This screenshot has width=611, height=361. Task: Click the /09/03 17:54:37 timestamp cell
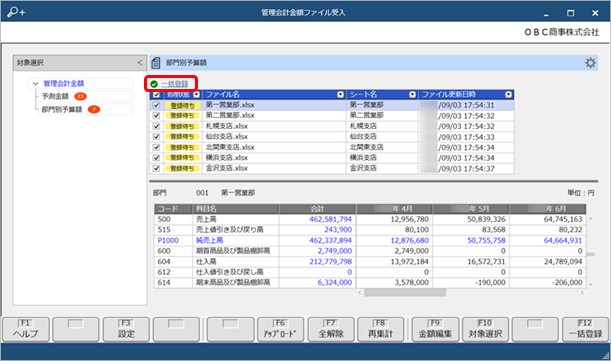tap(466, 168)
